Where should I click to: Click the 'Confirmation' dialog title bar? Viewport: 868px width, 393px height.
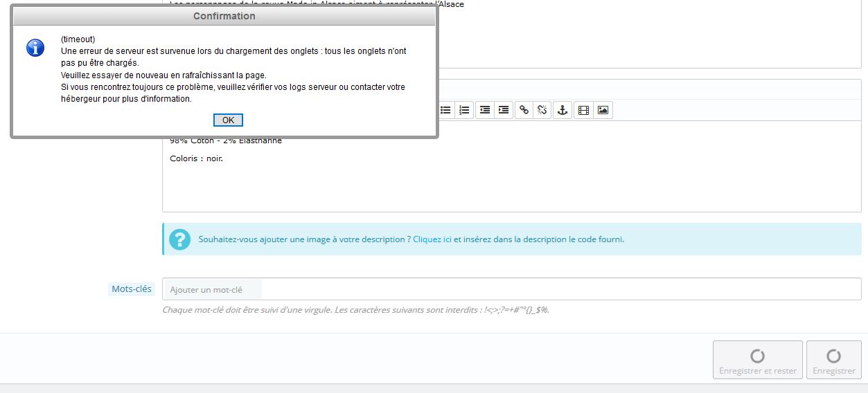(x=224, y=16)
